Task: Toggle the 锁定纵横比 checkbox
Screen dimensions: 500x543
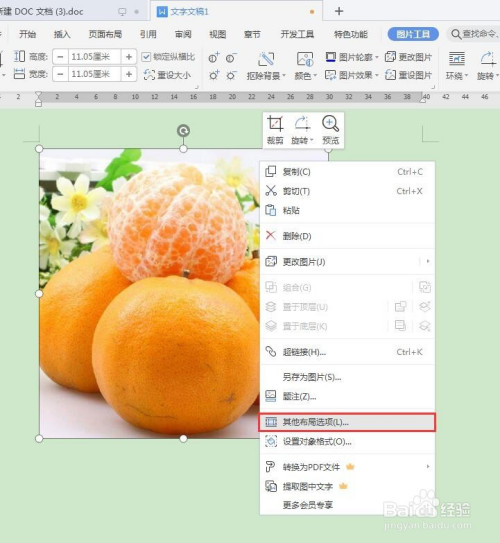Action: pyautogui.click(x=146, y=57)
